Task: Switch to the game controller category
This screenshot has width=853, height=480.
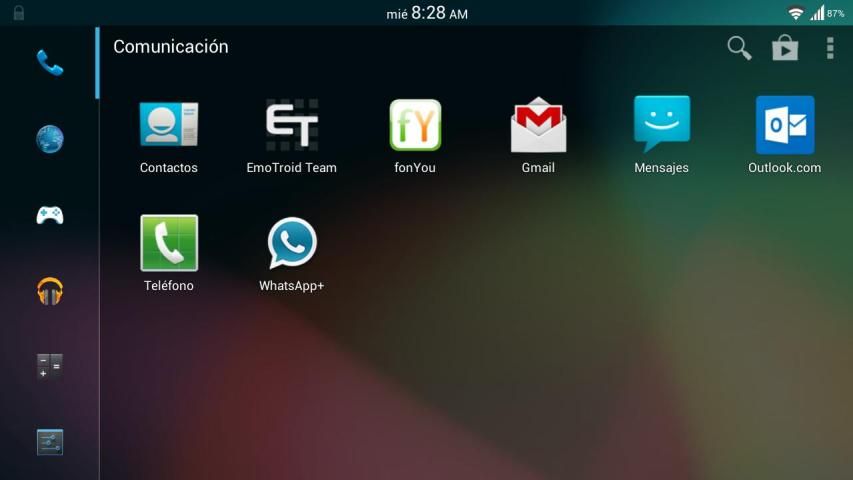Action: tap(49, 215)
